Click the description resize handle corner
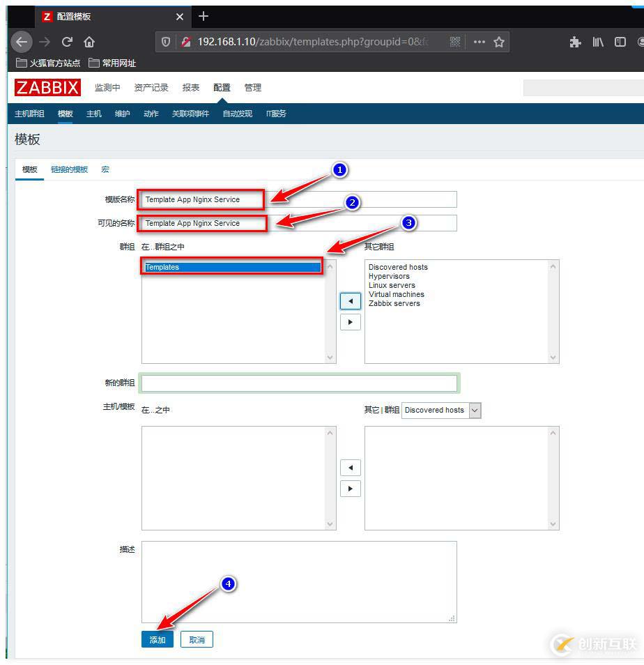The width and height of the screenshot is (644, 665). pos(452,619)
